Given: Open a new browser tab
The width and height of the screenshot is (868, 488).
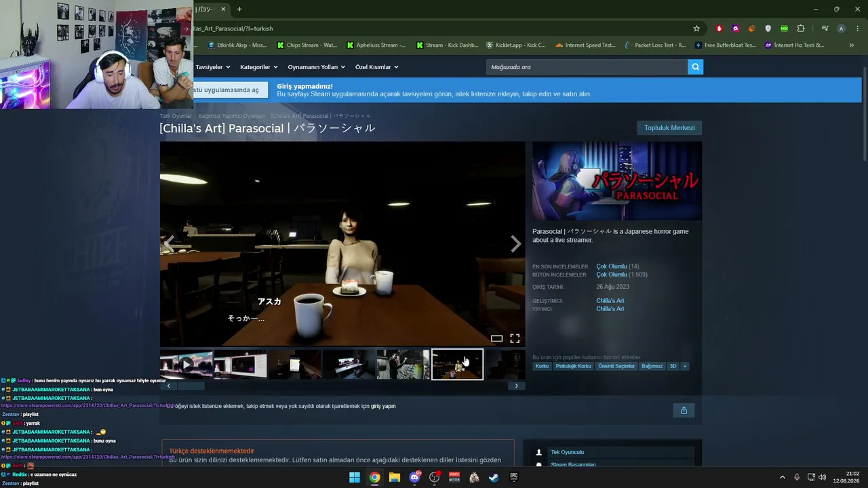Looking at the screenshot, I should (x=239, y=9).
